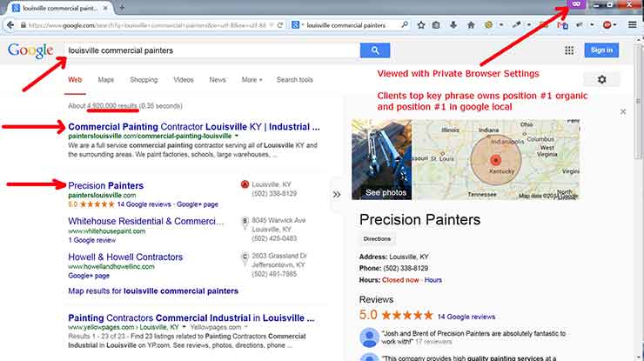Click the blue Google search magnifier button
Viewport: 644px width, 361px height.
tap(374, 50)
